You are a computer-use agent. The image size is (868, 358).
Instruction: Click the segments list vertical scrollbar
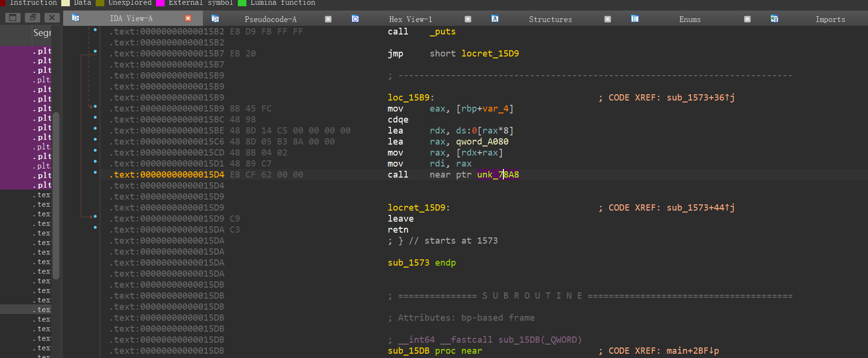pos(56,195)
